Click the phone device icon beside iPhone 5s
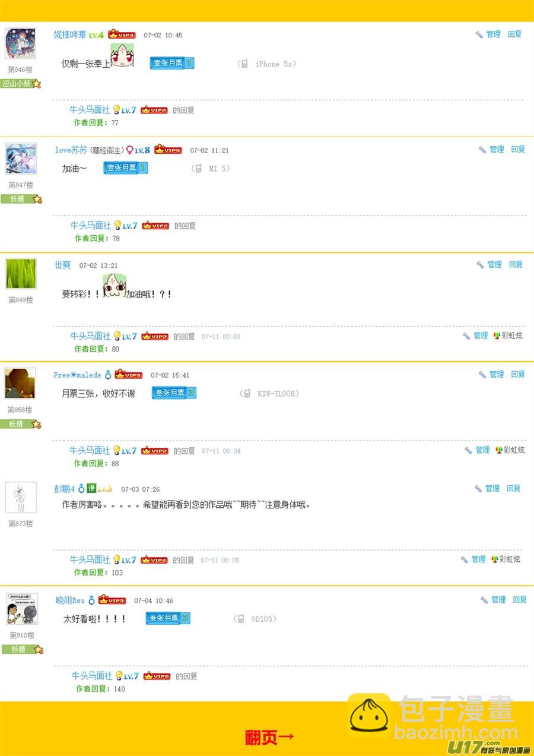Viewport: 534px width, 756px height. 243,64
